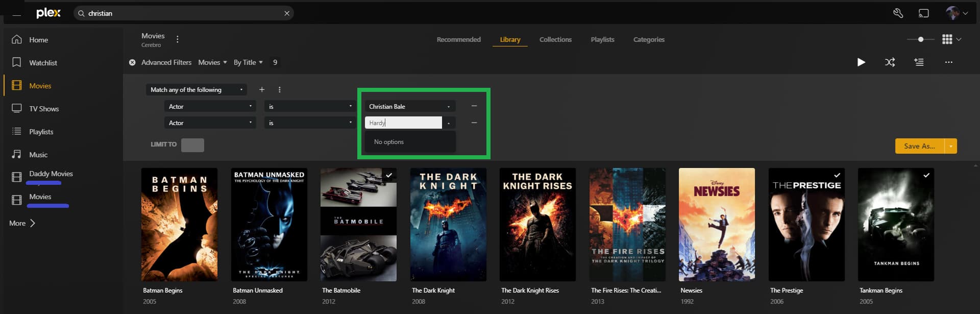Viewport: 980px width, 314px height.
Task: Open The Dark Knight poster
Action: (448, 225)
